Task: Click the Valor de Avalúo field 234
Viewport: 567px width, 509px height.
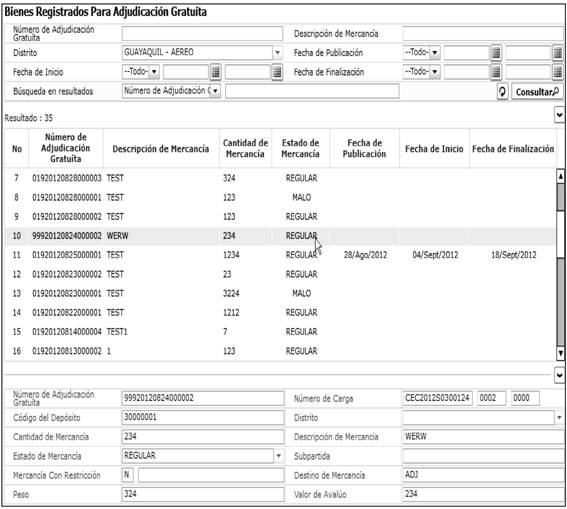Action: (x=484, y=494)
